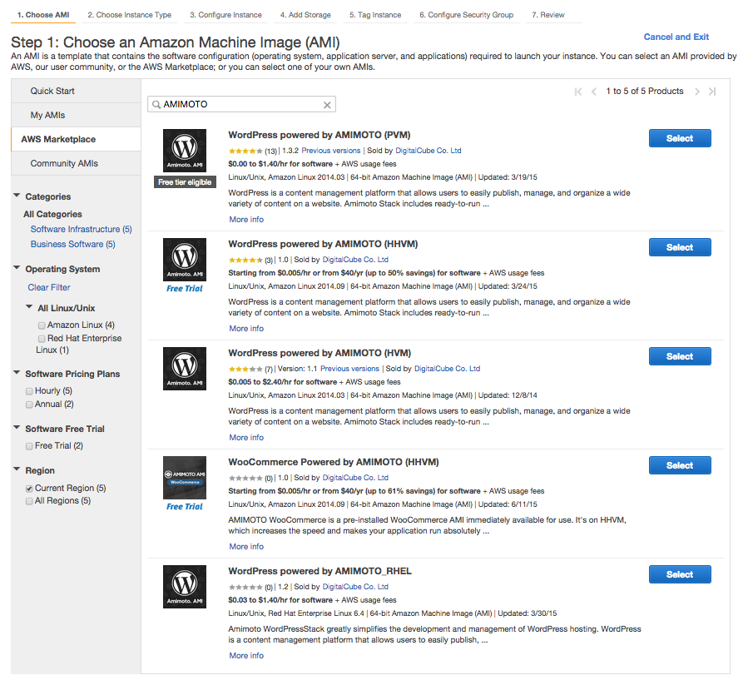748x700 pixels.
Task: Check the Amazon Linux (4) filter
Action: pyautogui.click(x=42, y=325)
